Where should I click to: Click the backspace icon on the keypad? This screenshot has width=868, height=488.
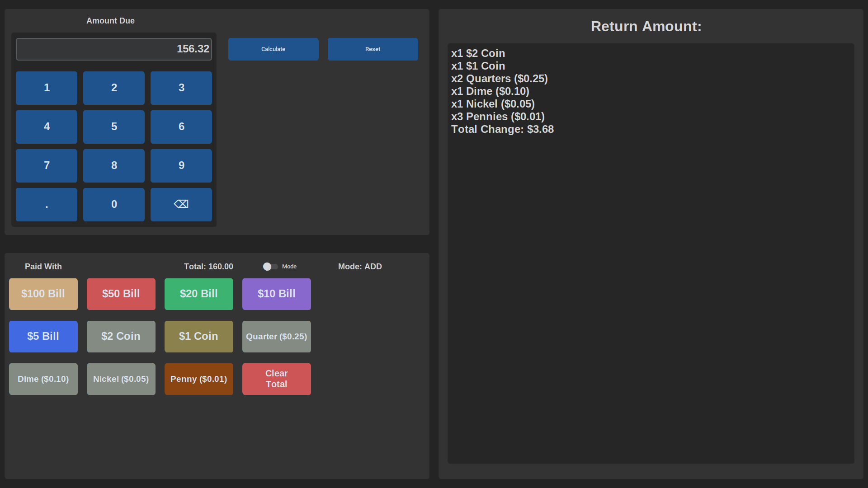(181, 204)
